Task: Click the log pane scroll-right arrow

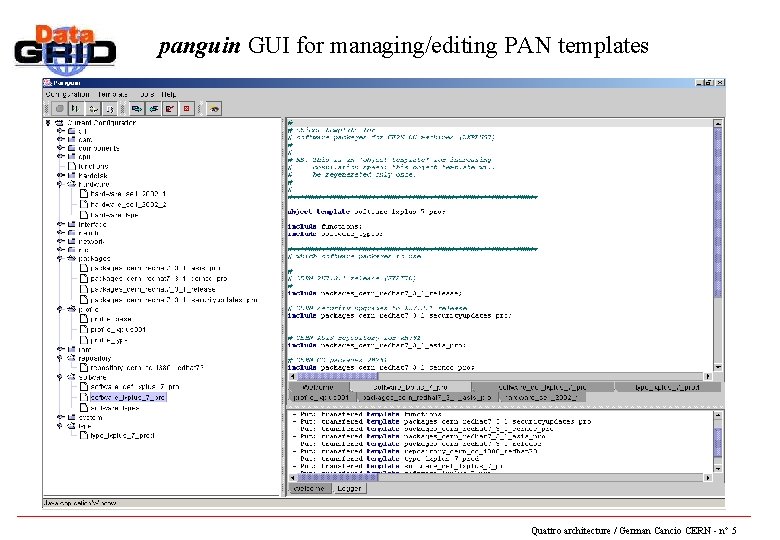Action: pyautogui.click(x=708, y=477)
